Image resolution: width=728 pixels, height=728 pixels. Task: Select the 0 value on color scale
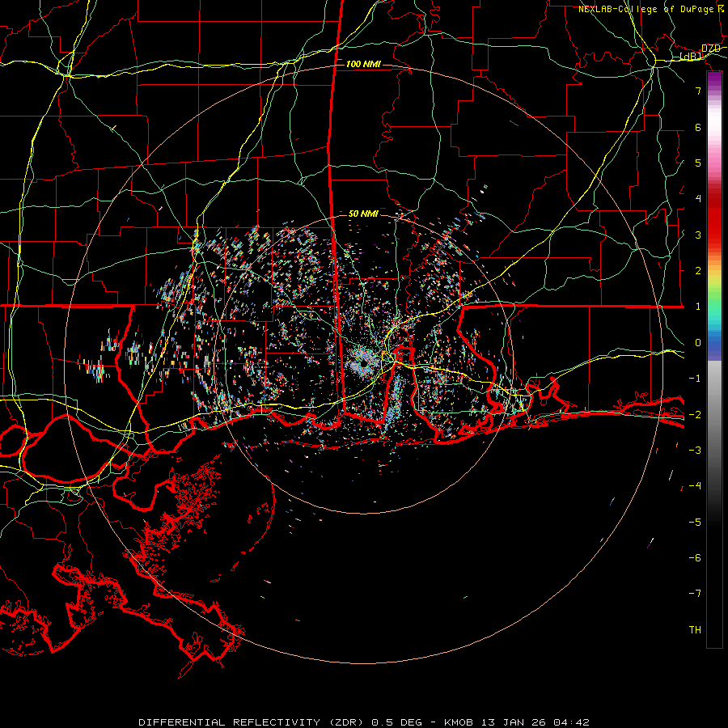click(x=698, y=343)
